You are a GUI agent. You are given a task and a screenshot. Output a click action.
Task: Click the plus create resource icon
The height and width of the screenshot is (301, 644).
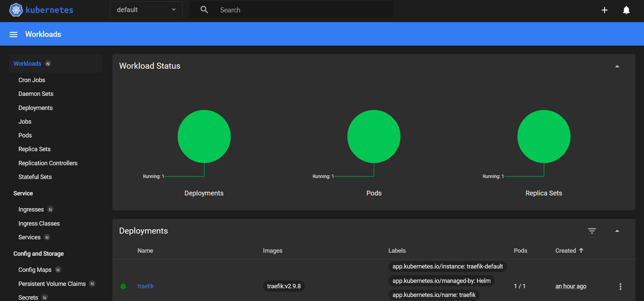pos(604,10)
